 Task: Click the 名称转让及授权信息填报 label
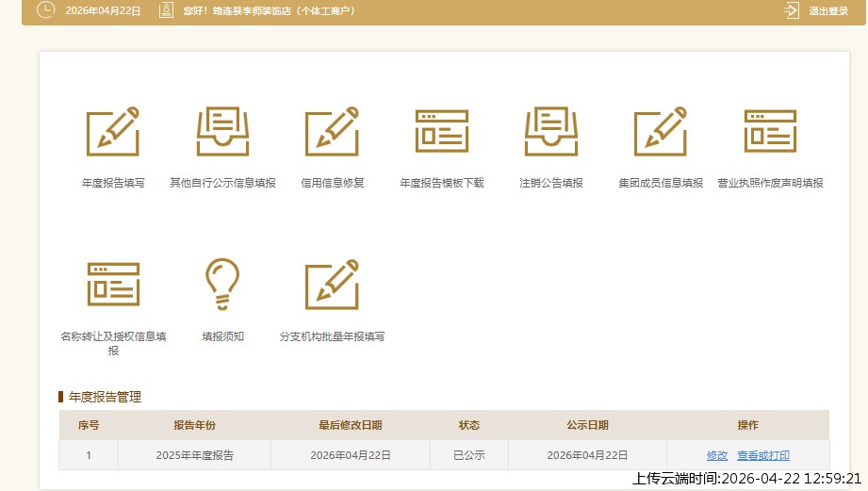113,343
